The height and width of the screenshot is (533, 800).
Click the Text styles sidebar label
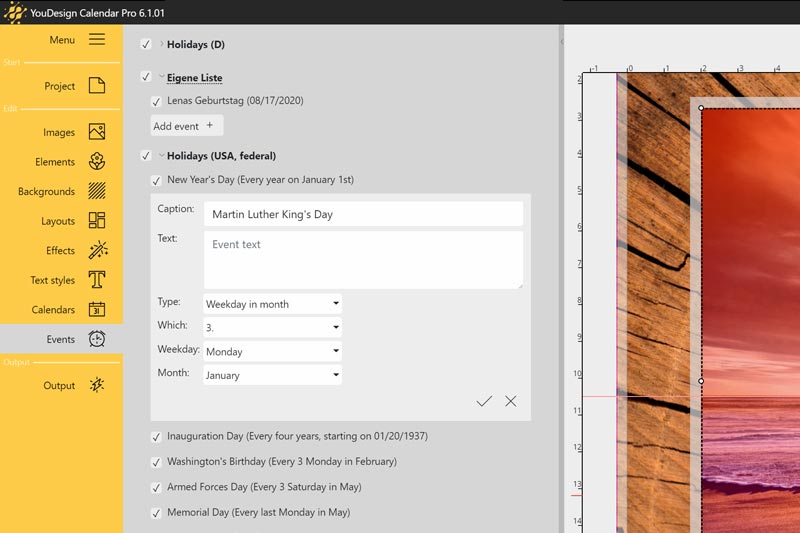click(53, 281)
